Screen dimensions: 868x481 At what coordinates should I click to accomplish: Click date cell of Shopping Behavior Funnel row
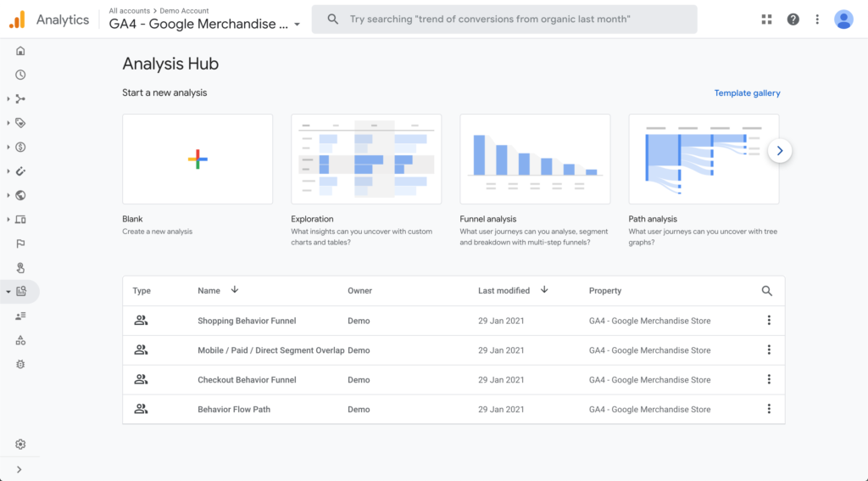pos(501,321)
